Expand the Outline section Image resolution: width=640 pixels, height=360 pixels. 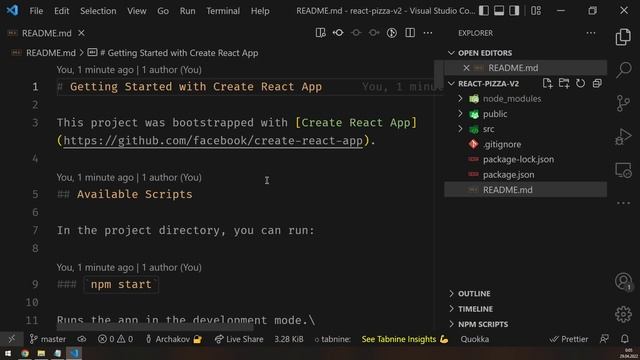click(451, 293)
